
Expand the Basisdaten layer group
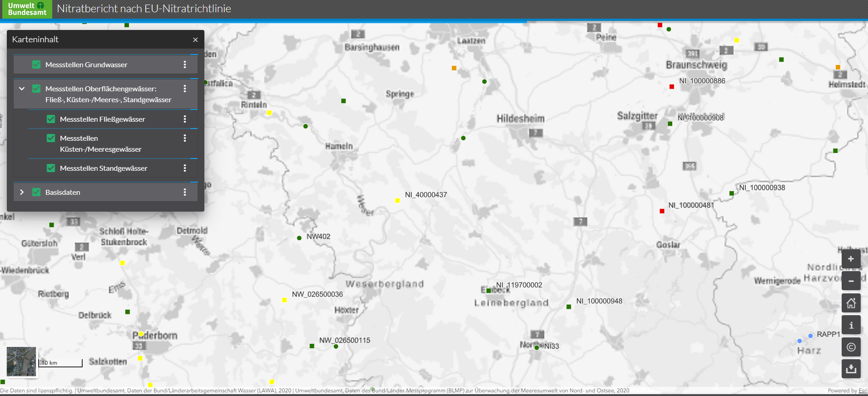click(22, 192)
